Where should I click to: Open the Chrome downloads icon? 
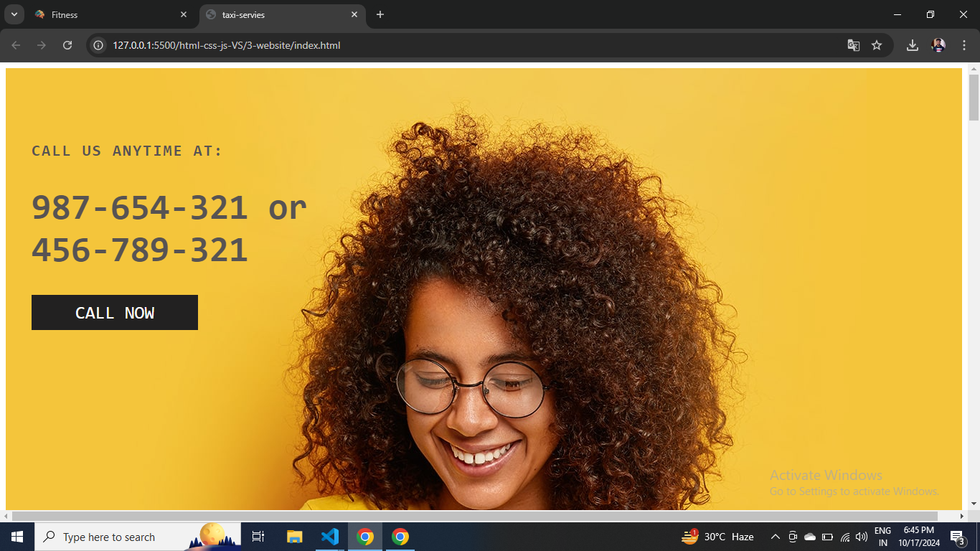coord(913,45)
